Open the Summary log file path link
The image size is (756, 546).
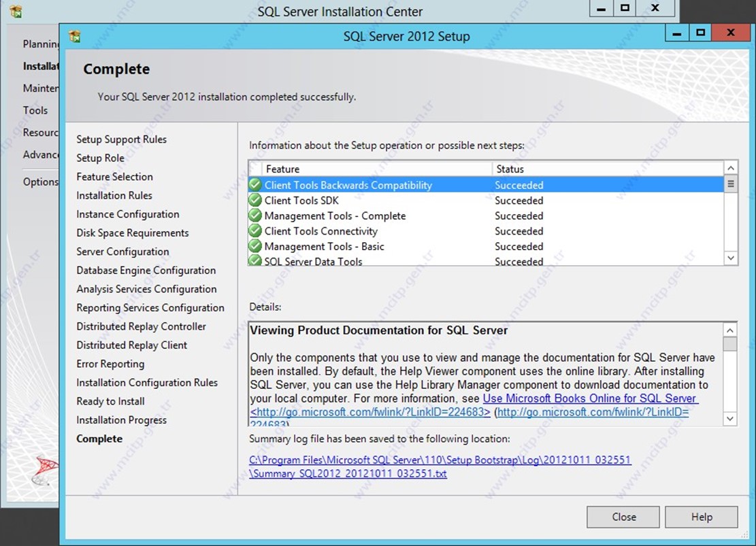(440, 466)
